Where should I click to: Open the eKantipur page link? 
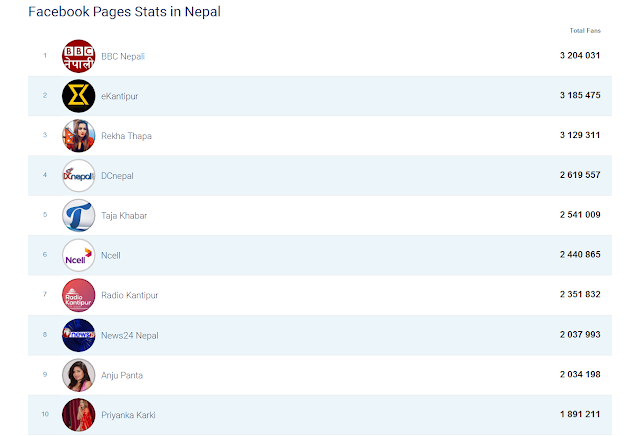120,96
